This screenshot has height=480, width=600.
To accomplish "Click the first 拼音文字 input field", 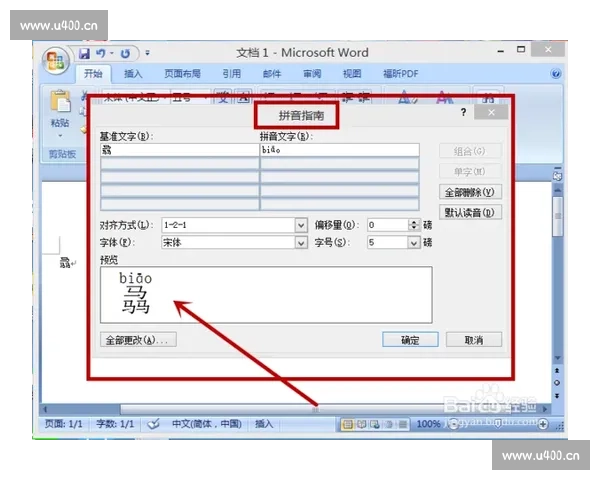I will click(338, 150).
